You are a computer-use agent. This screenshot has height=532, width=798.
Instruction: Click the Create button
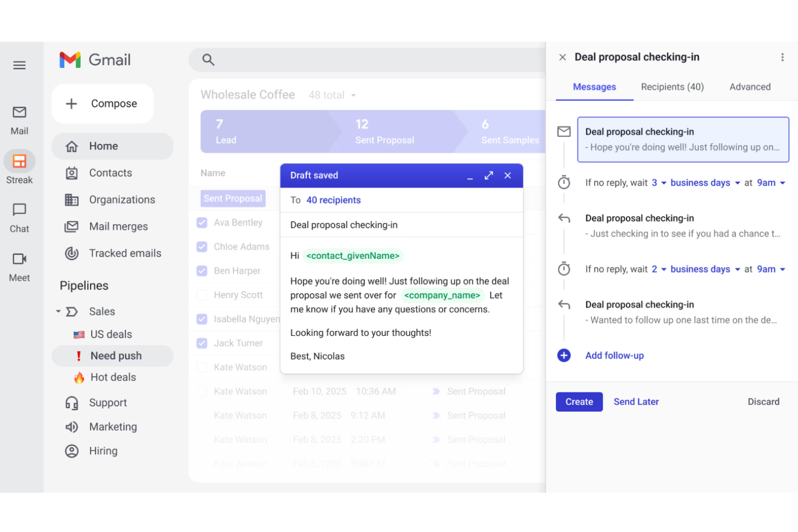coord(579,402)
